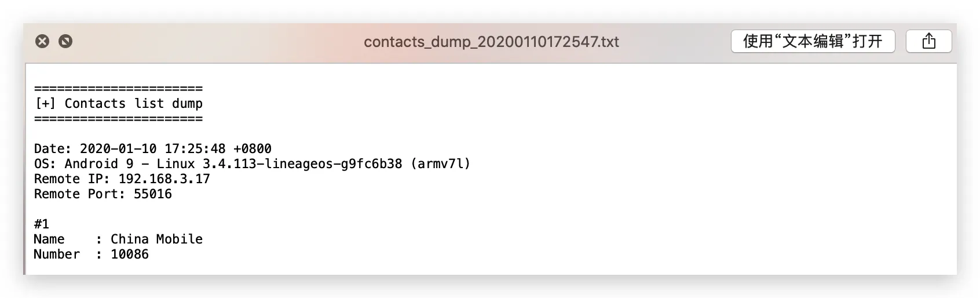Screen dimensions: 980x298
Task: Click the phone number 10086
Action: tap(130, 255)
